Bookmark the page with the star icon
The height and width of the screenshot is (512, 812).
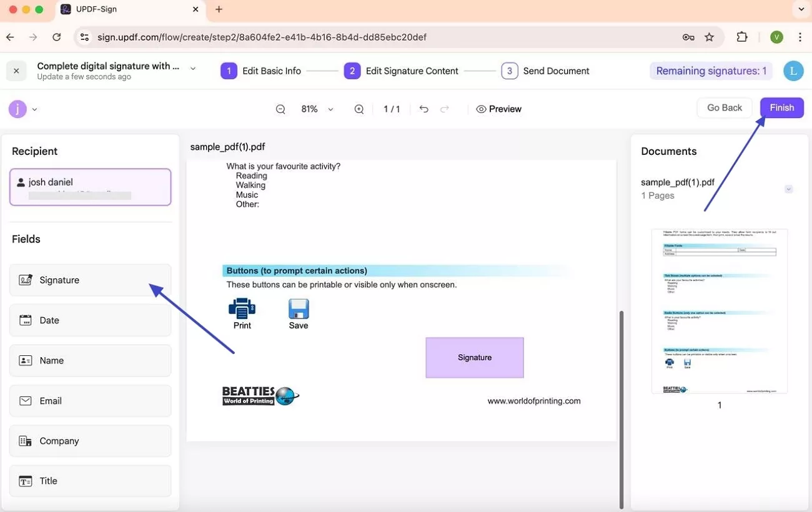[709, 37]
